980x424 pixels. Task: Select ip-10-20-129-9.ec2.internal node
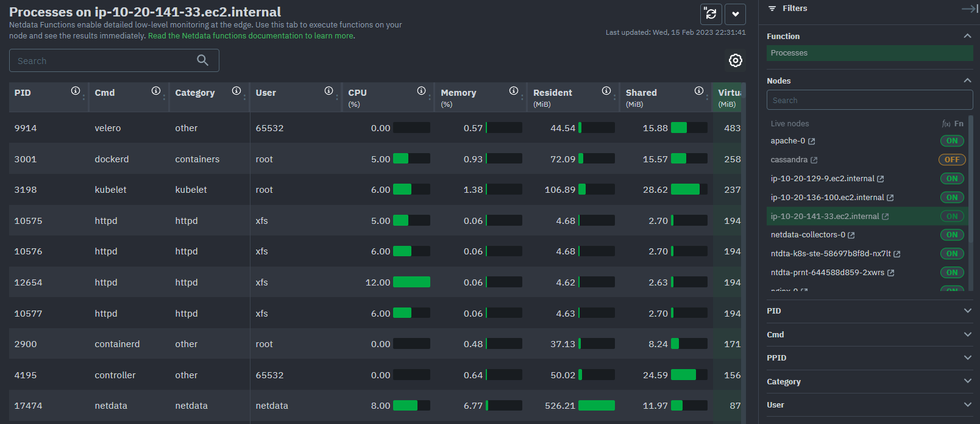pos(822,179)
